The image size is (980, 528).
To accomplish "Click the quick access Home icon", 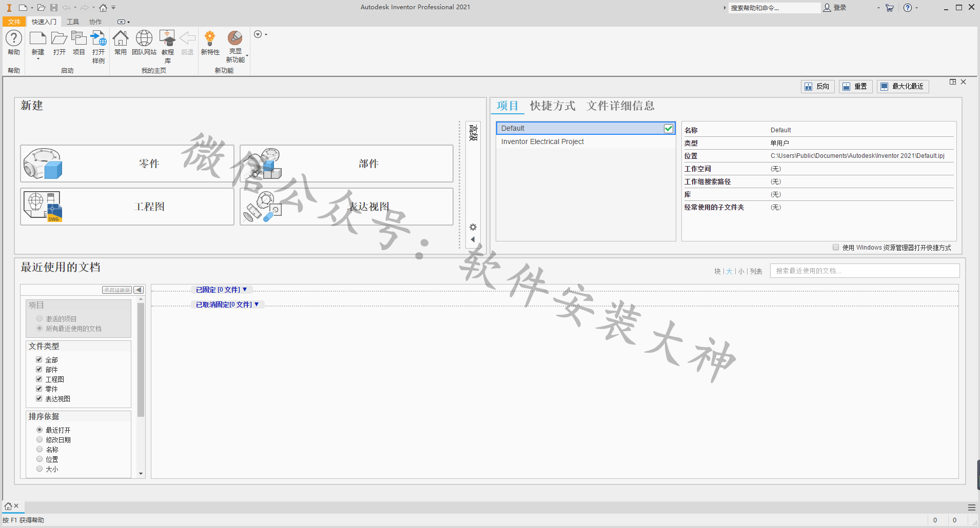I will (103, 8).
